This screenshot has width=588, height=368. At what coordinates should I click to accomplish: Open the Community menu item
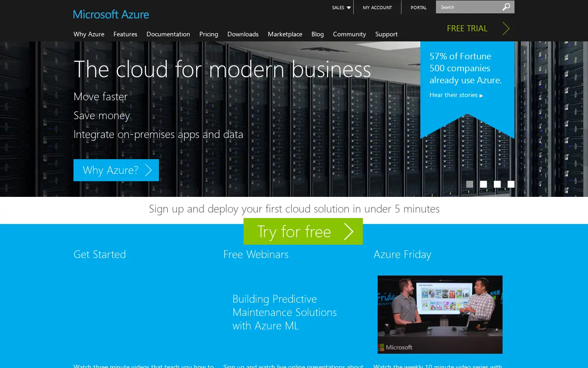(x=350, y=34)
